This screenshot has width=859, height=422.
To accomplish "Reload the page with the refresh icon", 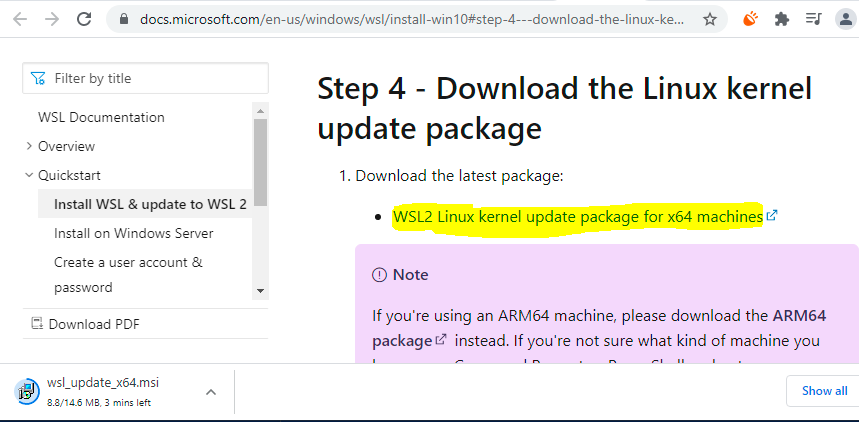I will pyautogui.click(x=84, y=20).
